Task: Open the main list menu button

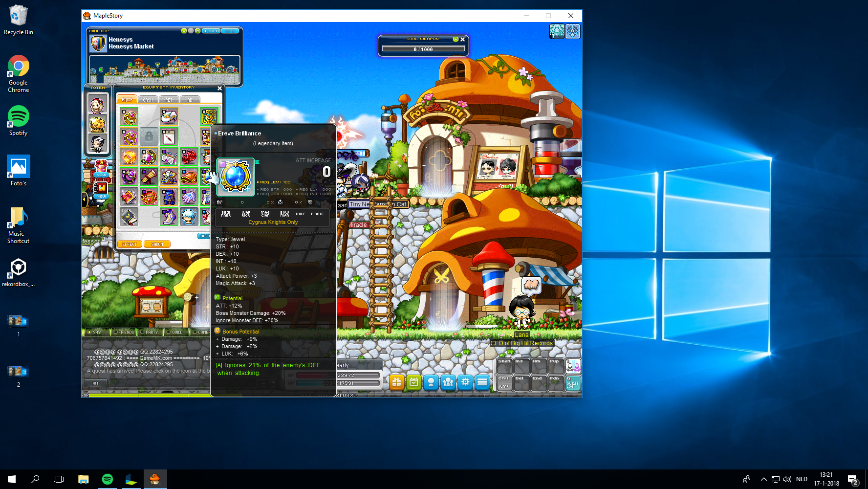Action: (482, 382)
